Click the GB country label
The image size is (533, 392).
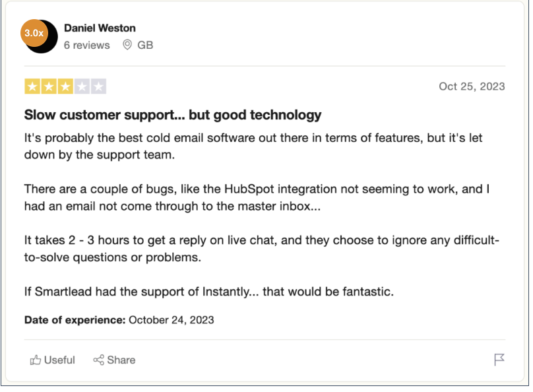(145, 46)
